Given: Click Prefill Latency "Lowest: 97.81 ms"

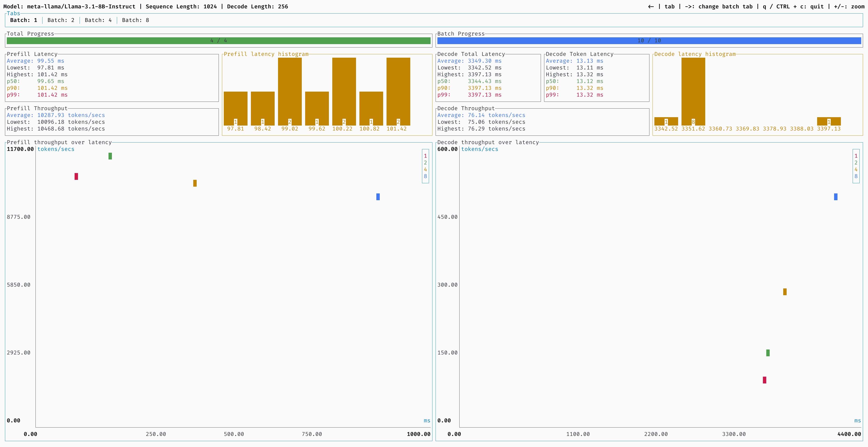Looking at the screenshot, I should pyautogui.click(x=35, y=68).
